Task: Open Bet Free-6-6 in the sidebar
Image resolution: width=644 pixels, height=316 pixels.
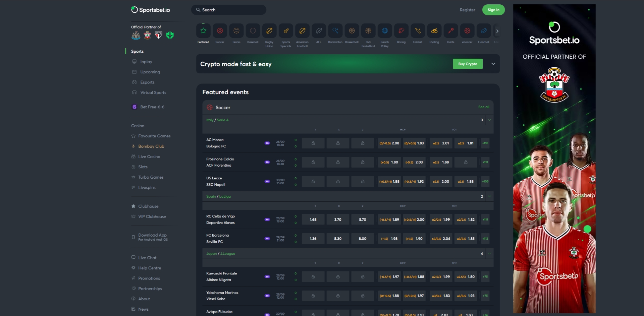Action: pos(152,107)
